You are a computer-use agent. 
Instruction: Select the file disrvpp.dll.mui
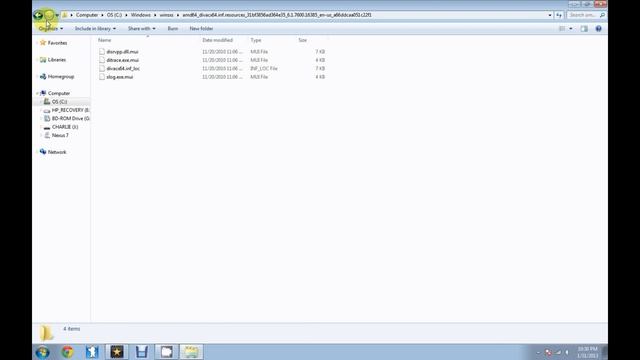(122, 52)
